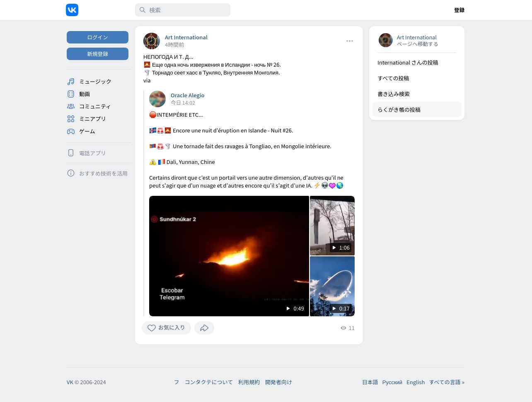Switch language to English

click(416, 382)
